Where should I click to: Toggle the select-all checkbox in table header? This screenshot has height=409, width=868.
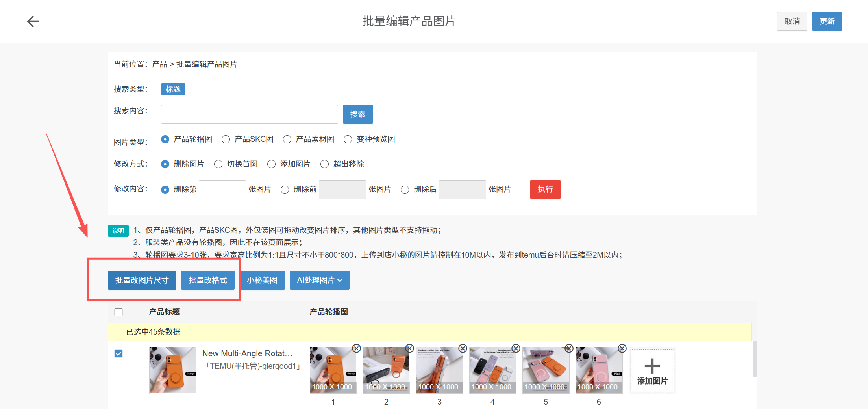click(118, 312)
